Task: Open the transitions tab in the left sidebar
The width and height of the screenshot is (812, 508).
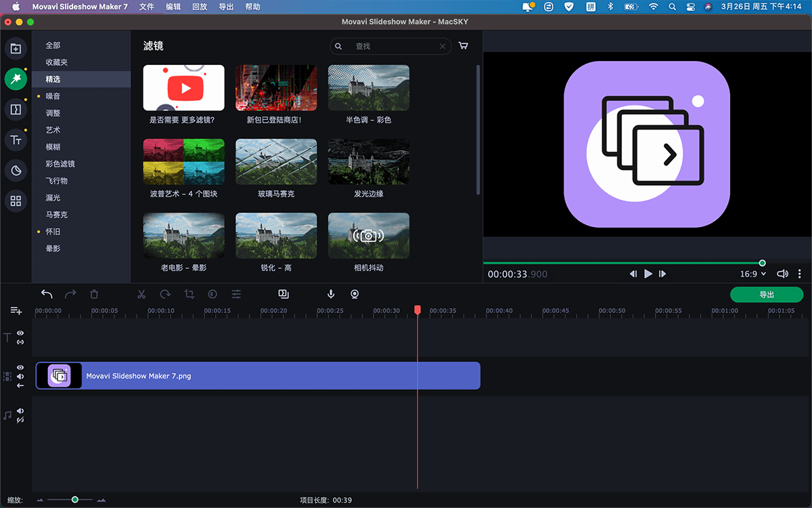Action: [16, 110]
